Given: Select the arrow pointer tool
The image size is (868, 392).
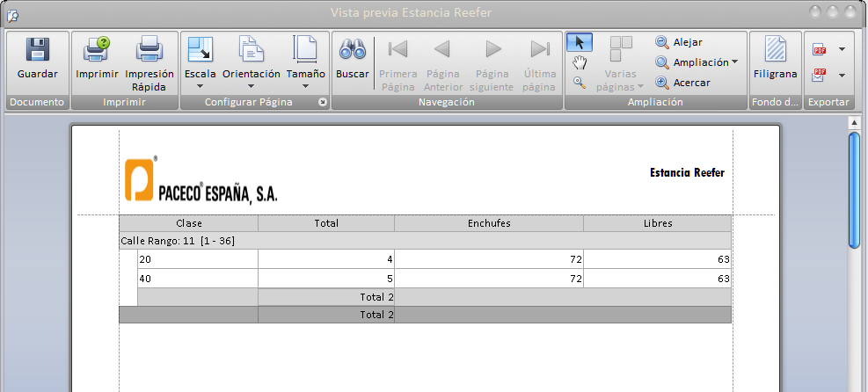Looking at the screenshot, I should tap(580, 42).
